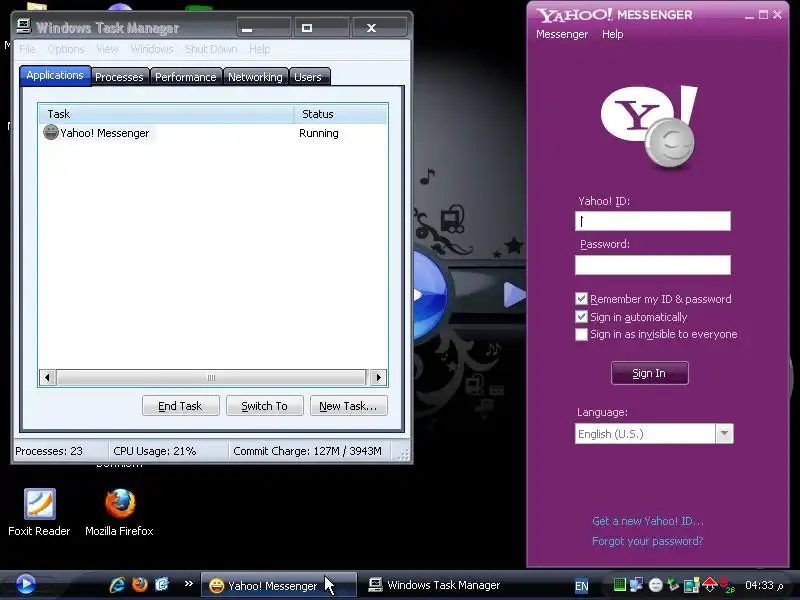
Task: Sort by the Status column header
Action: (340, 114)
